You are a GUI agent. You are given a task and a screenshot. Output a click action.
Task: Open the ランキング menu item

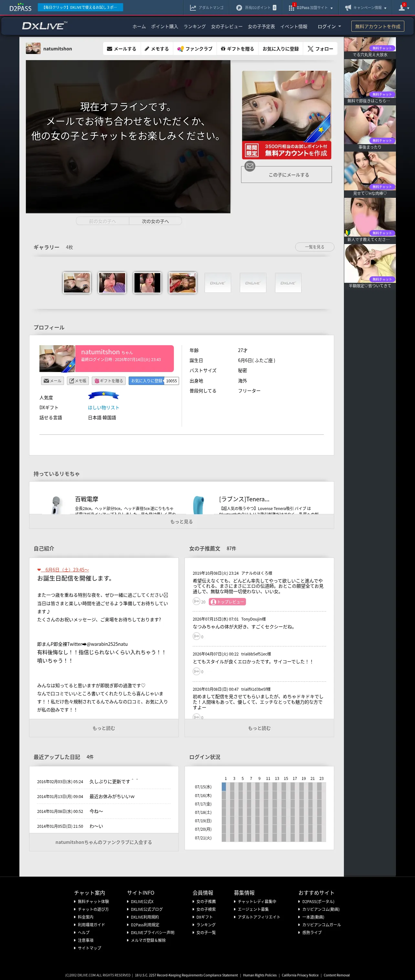(194, 26)
